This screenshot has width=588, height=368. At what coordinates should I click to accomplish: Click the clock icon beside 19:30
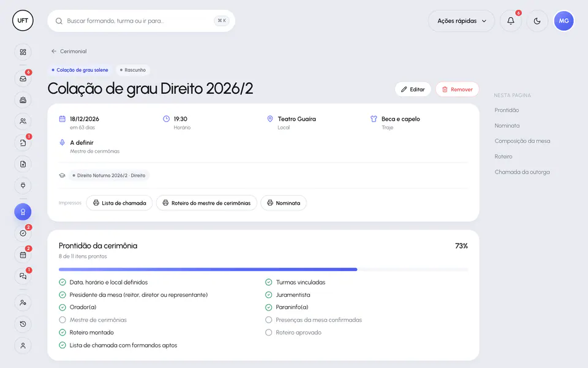point(166,118)
